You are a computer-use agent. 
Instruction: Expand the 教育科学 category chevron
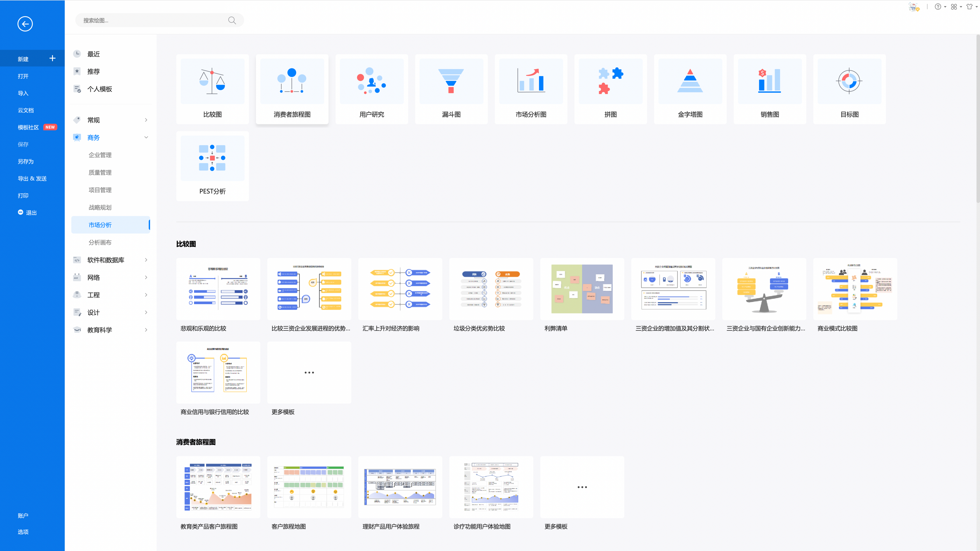coord(146,330)
